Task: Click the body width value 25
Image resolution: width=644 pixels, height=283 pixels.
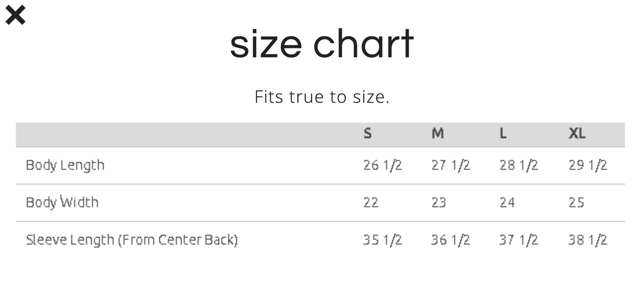Action: click(x=576, y=202)
